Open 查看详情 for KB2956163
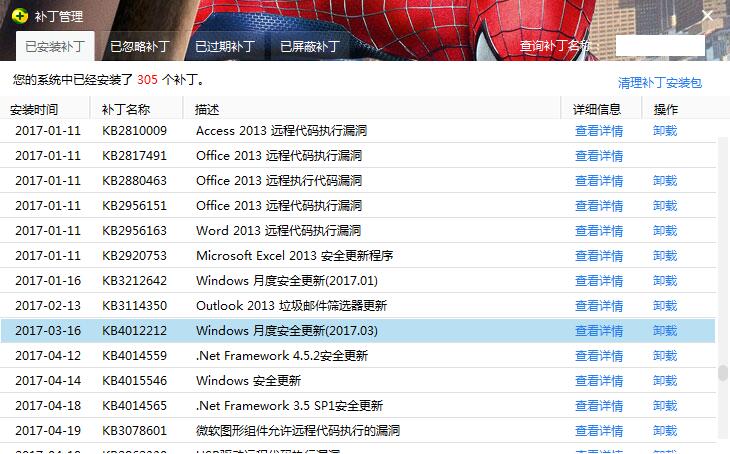The width and height of the screenshot is (730, 454). pos(599,230)
